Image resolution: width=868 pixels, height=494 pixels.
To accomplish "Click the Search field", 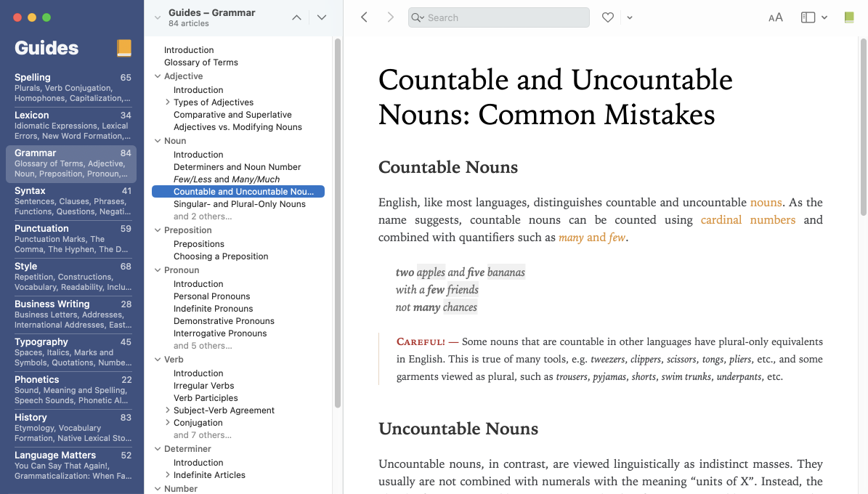I will click(x=498, y=17).
